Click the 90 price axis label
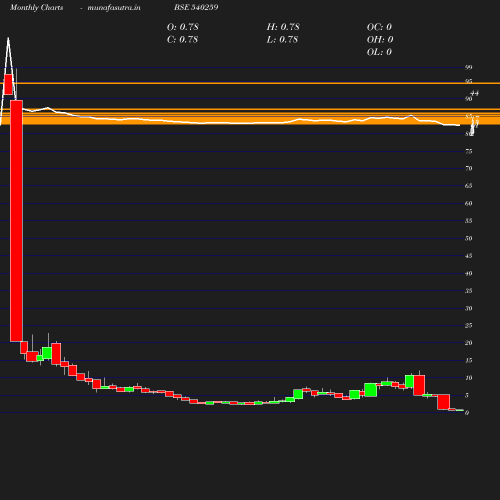 [469, 99]
